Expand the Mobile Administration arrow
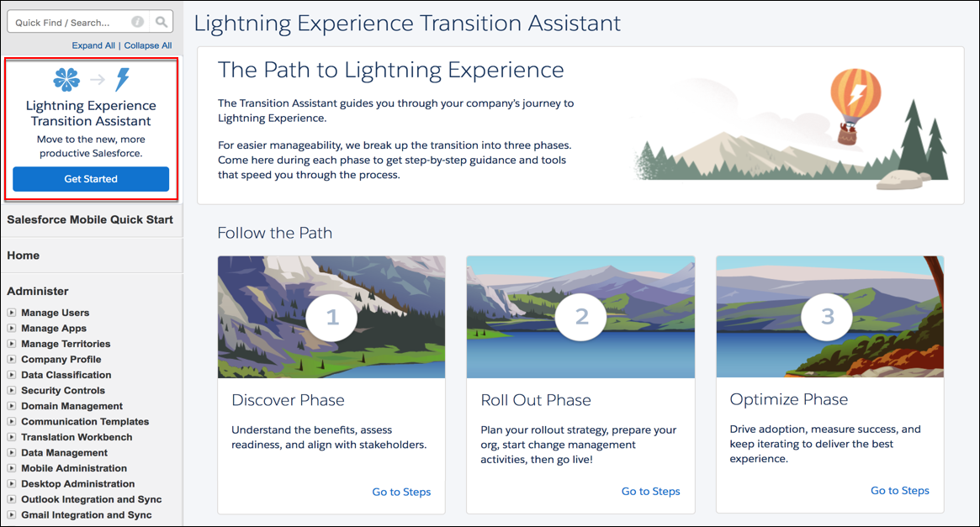The image size is (980, 527). 11,468
